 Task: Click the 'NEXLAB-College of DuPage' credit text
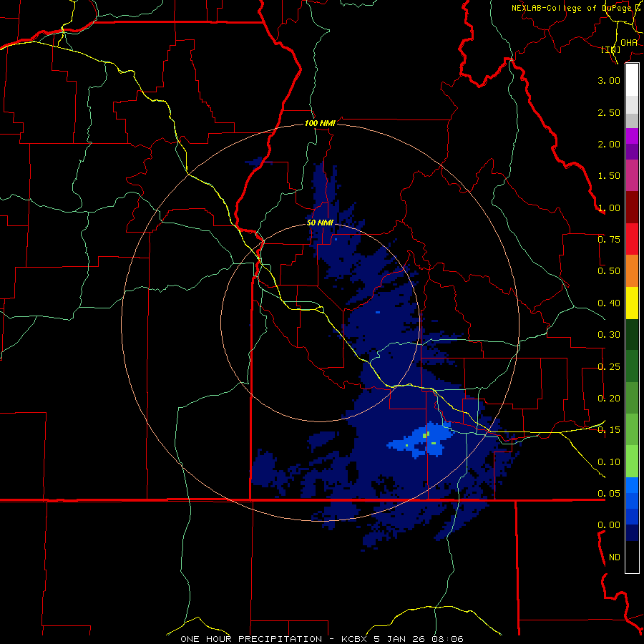point(572,8)
